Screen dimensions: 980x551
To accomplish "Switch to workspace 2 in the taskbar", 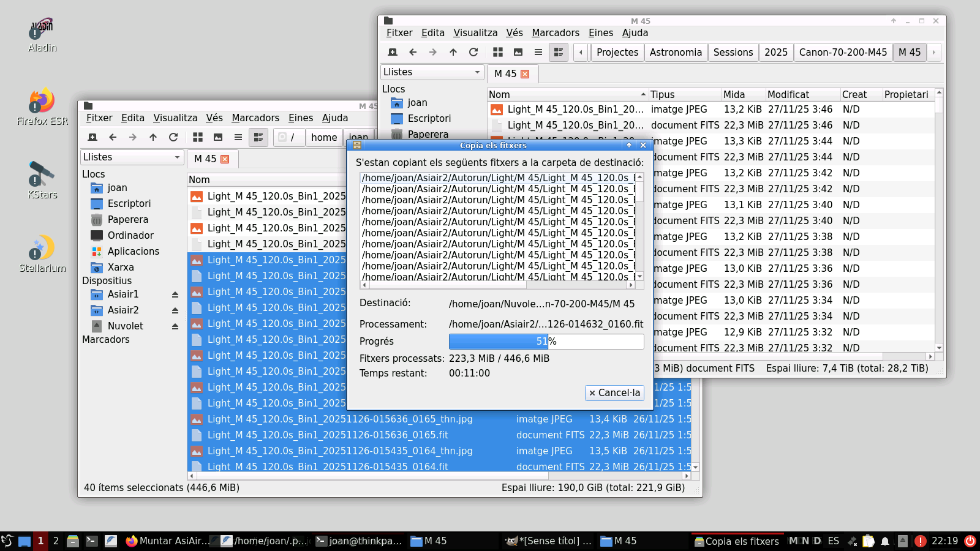I will pyautogui.click(x=56, y=541).
